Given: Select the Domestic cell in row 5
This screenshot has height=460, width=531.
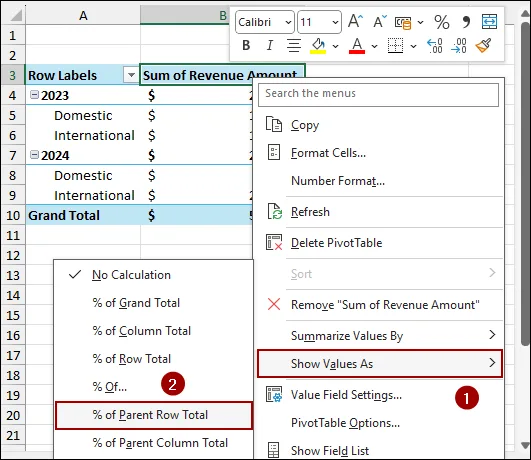Looking at the screenshot, I should [83, 116].
